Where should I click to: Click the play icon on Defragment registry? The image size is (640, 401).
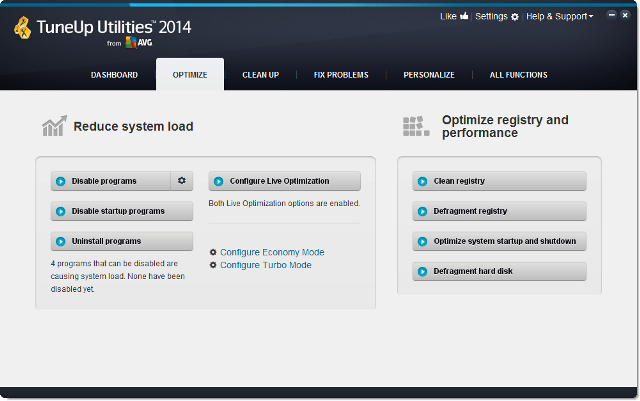(x=422, y=211)
